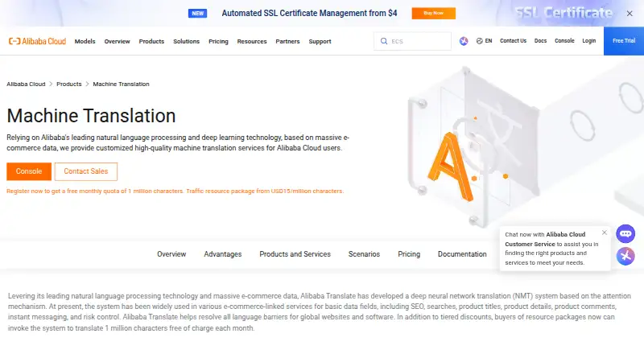The height and width of the screenshot is (354, 644).
Task: Switch to Products and Services tab
Action: (295, 254)
